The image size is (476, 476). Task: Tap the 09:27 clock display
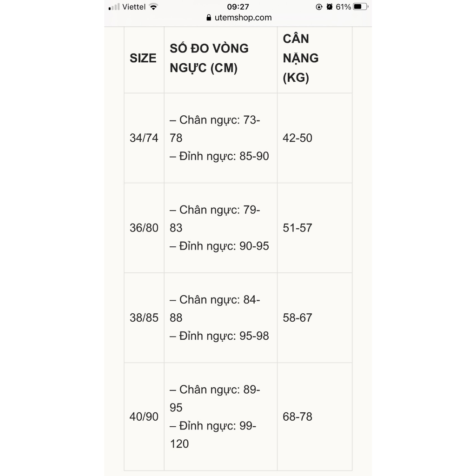[x=238, y=7]
